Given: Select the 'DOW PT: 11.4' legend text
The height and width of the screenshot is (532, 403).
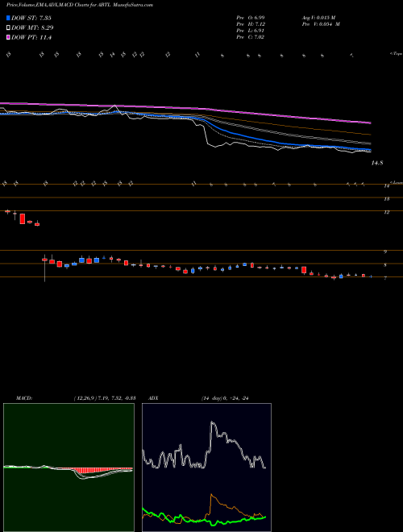Looking at the screenshot, I should tap(31, 38).
